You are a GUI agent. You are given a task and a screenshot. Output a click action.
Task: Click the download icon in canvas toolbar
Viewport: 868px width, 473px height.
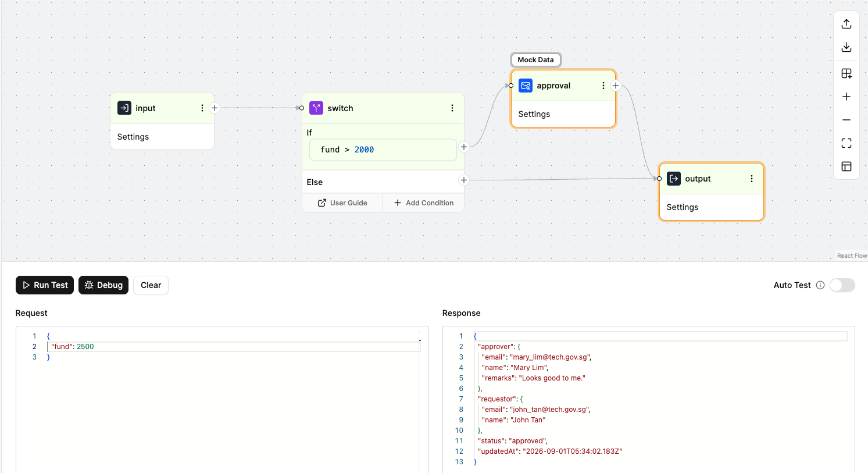tap(846, 47)
